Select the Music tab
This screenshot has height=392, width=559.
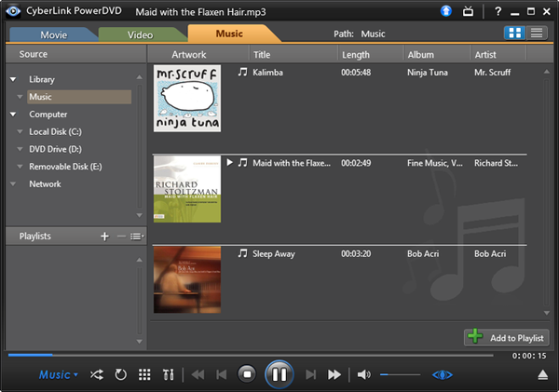pyautogui.click(x=229, y=34)
